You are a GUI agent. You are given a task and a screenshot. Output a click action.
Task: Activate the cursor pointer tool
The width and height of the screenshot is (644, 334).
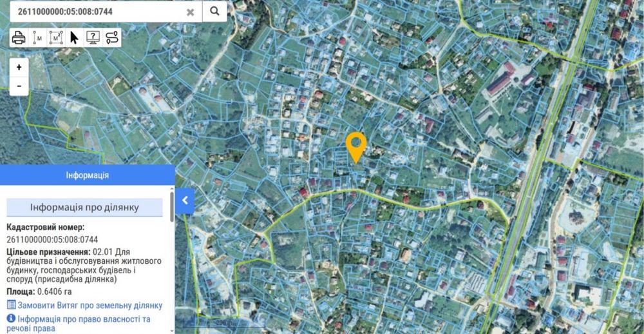[x=74, y=38]
